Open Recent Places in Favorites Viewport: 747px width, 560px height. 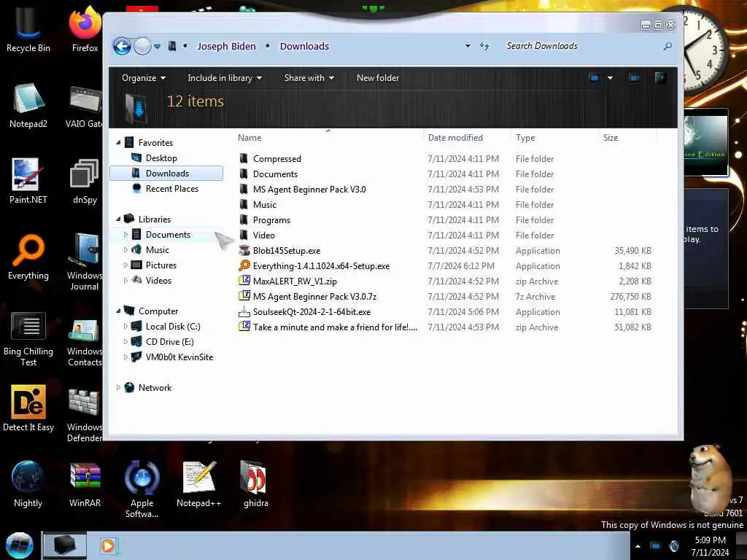coord(171,189)
